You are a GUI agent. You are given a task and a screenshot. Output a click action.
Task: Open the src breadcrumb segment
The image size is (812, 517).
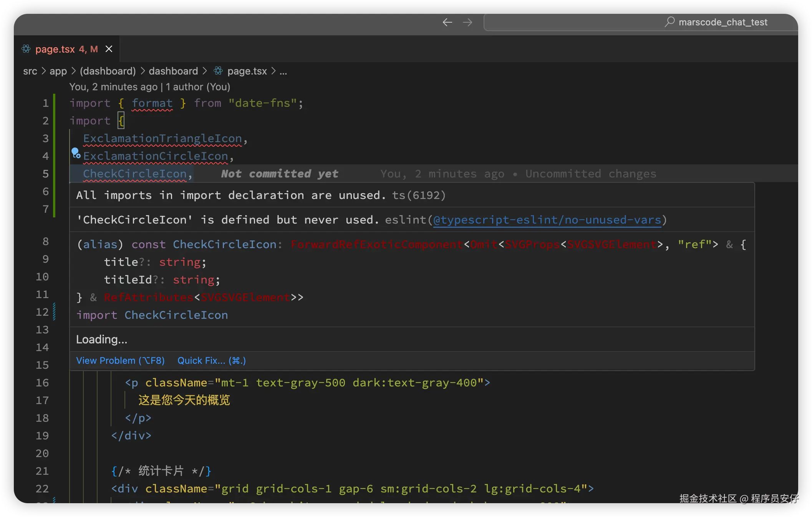click(x=30, y=71)
